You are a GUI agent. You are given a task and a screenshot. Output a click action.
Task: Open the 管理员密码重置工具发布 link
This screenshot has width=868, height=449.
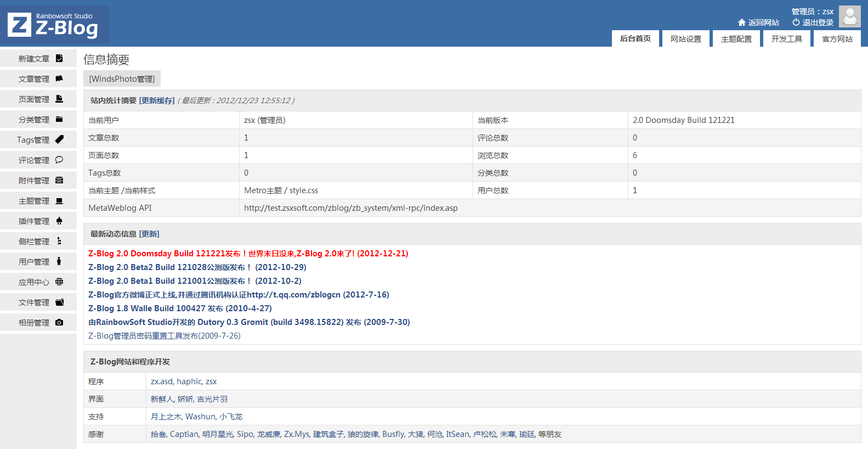(164, 336)
